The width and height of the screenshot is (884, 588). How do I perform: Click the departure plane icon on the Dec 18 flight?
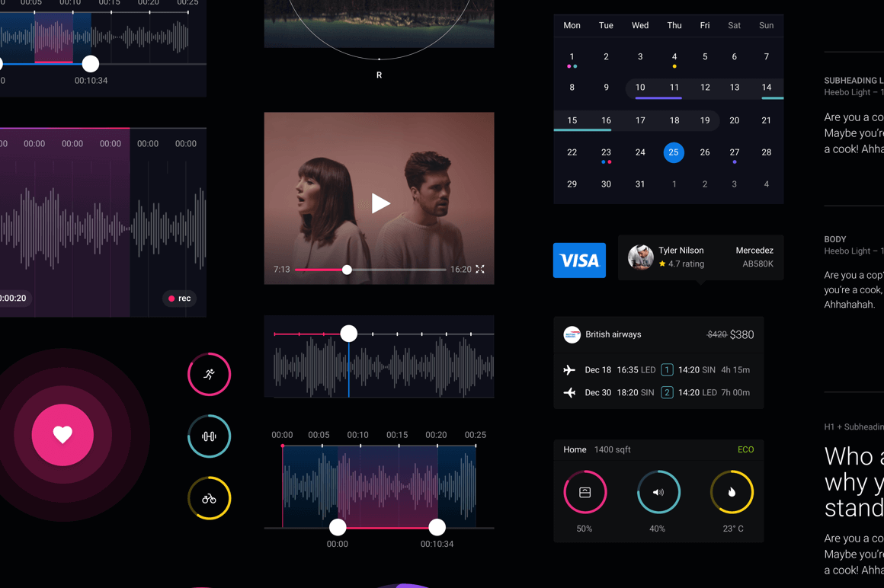(569, 369)
